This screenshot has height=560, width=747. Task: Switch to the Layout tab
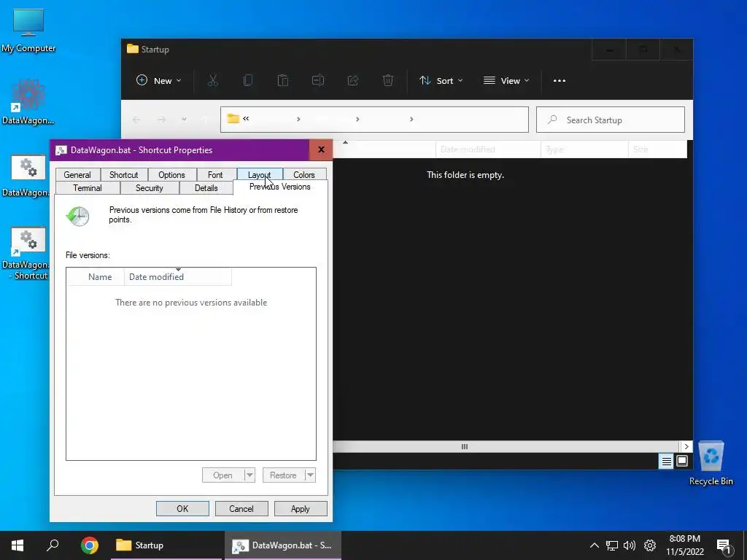coord(259,175)
